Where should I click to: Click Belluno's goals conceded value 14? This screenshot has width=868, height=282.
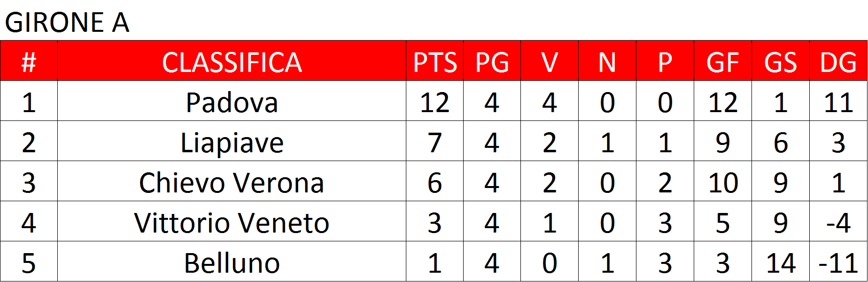pos(780,263)
